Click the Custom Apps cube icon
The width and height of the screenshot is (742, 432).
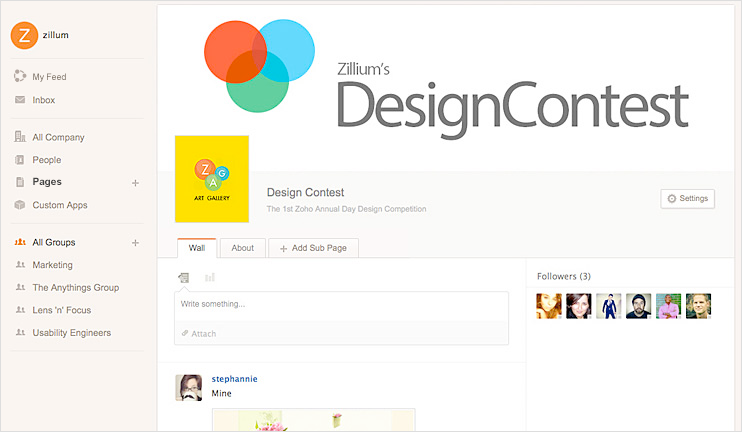(x=20, y=205)
